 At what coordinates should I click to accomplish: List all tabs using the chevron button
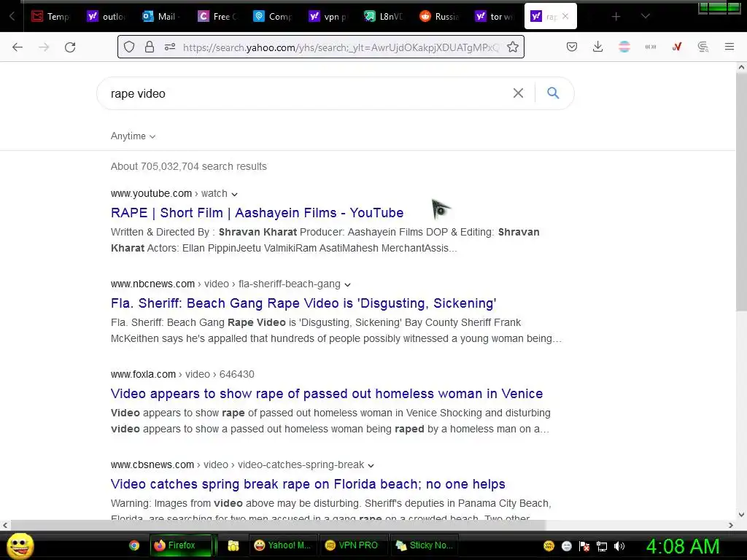(x=645, y=16)
